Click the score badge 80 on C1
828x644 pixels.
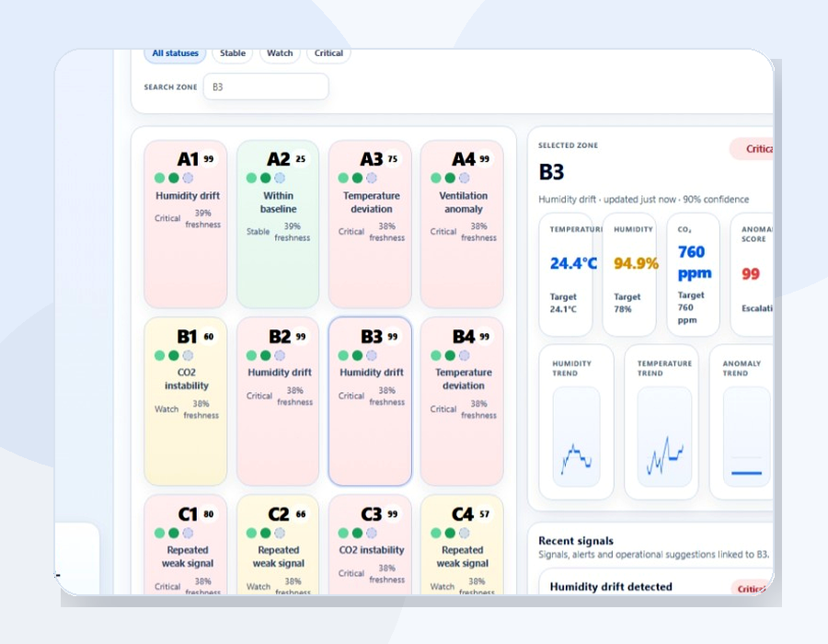coord(209,514)
